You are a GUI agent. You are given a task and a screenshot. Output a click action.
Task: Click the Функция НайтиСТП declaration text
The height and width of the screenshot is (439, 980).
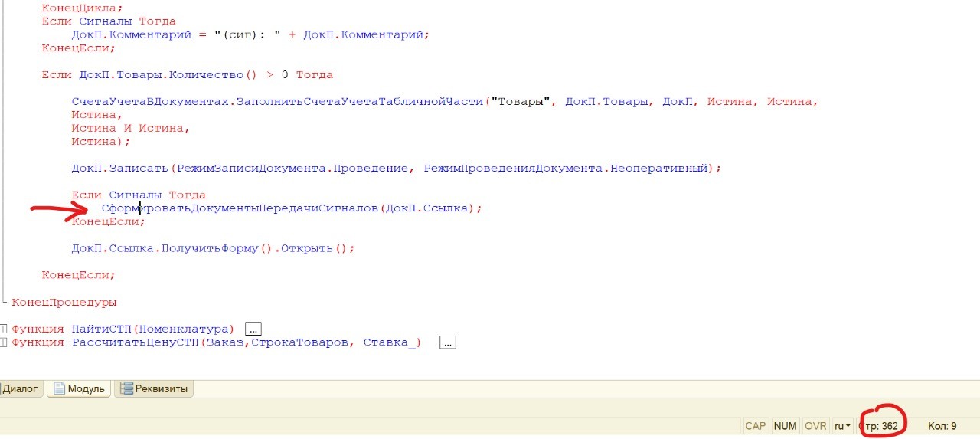point(122,329)
